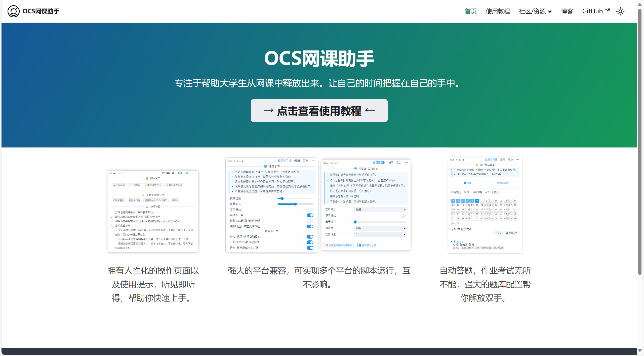Open the 视频倍速 dropdown showing 1x
644x356 pixels.
pos(380,234)
